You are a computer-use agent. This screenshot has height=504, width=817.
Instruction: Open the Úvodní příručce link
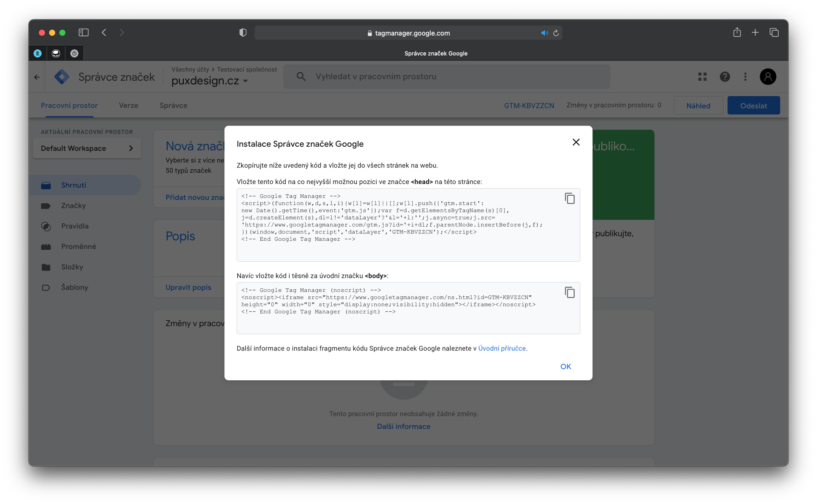[x=502, y=348]
